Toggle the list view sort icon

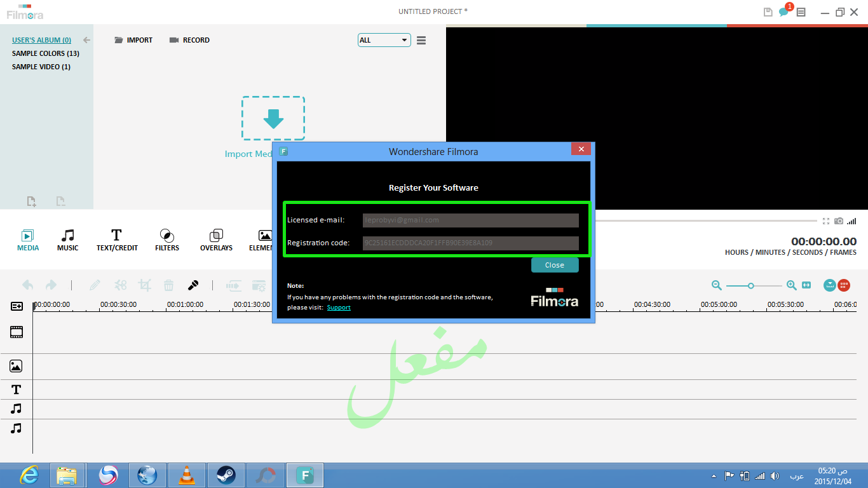pyautogui.click(x=421, y=40)
